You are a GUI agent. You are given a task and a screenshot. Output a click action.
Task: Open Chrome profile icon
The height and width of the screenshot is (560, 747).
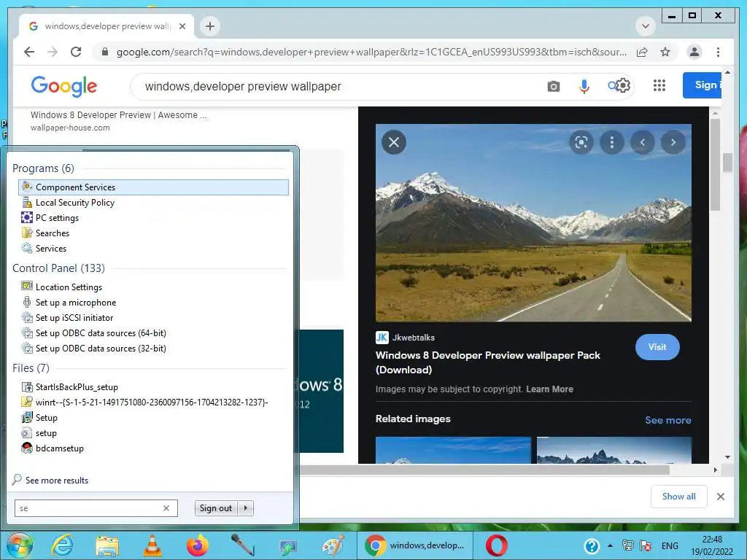tap(694, 52)
